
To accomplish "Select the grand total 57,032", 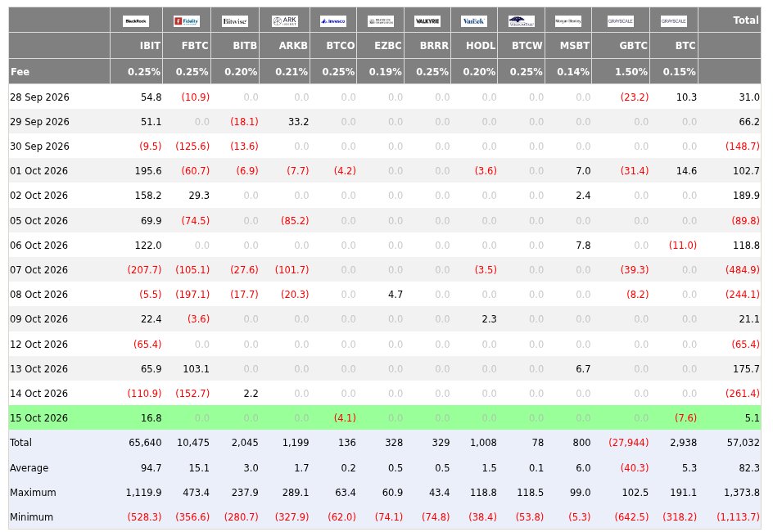I will tap(744, 443).
